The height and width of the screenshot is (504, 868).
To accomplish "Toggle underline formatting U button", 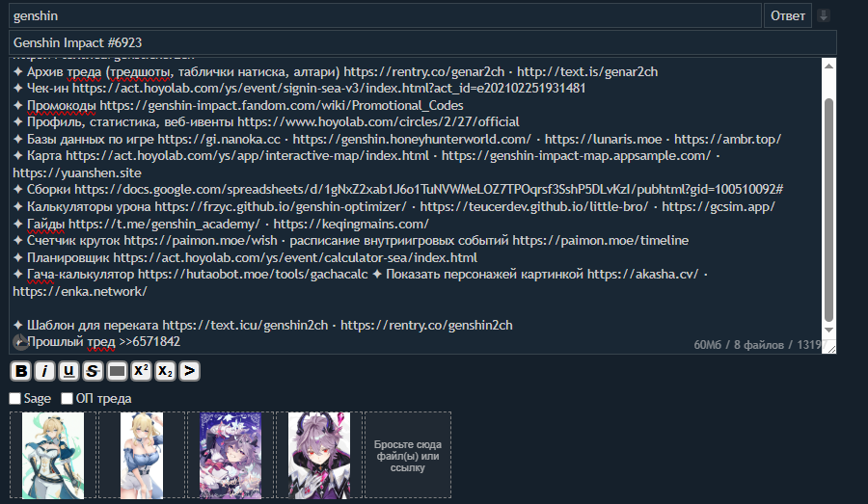I will [x=68, y=371].
